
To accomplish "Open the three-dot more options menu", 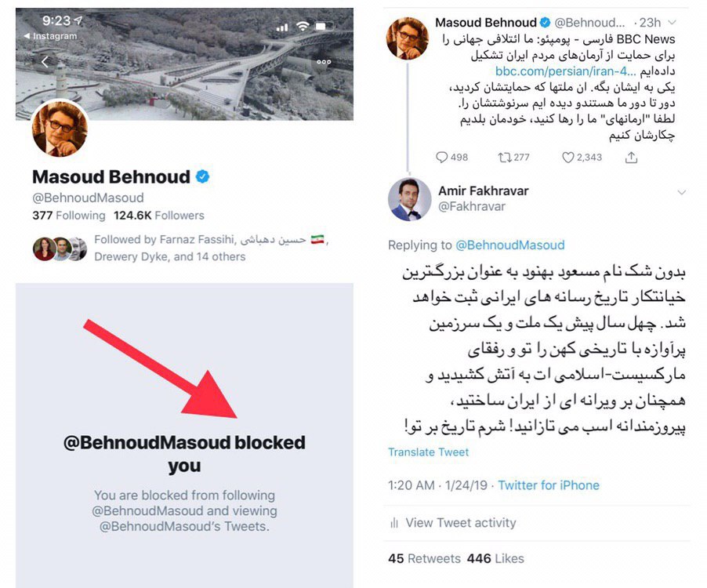I will (x=324, y=62).
